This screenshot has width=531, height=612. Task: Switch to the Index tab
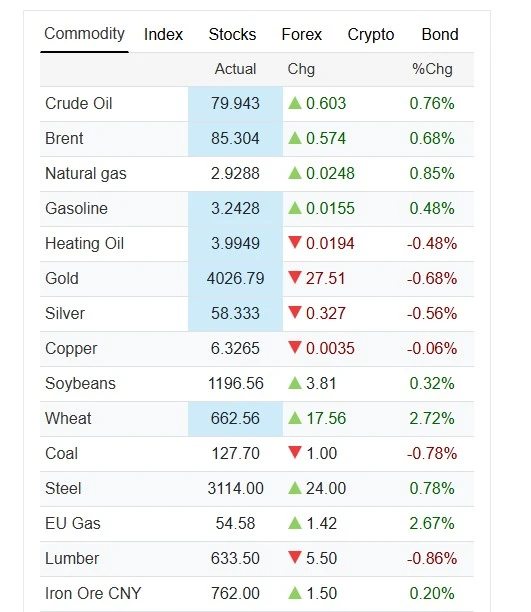click(163, 34)
